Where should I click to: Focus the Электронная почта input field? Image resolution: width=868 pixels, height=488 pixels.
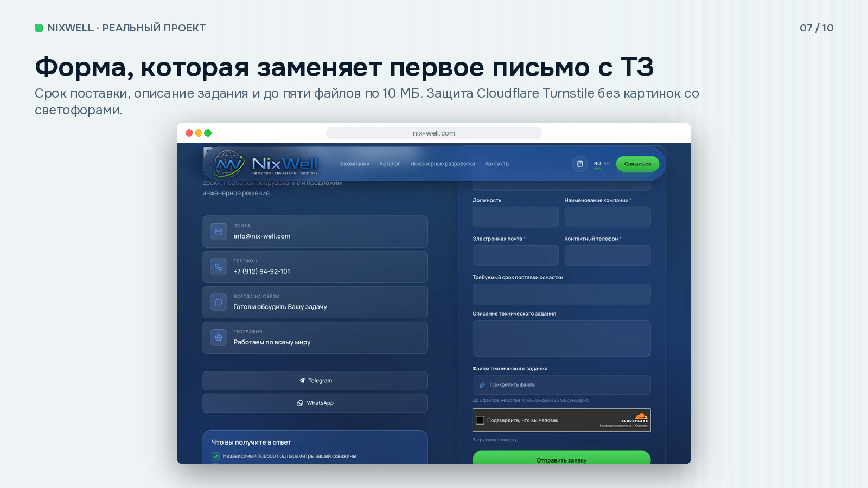(515, 255)
